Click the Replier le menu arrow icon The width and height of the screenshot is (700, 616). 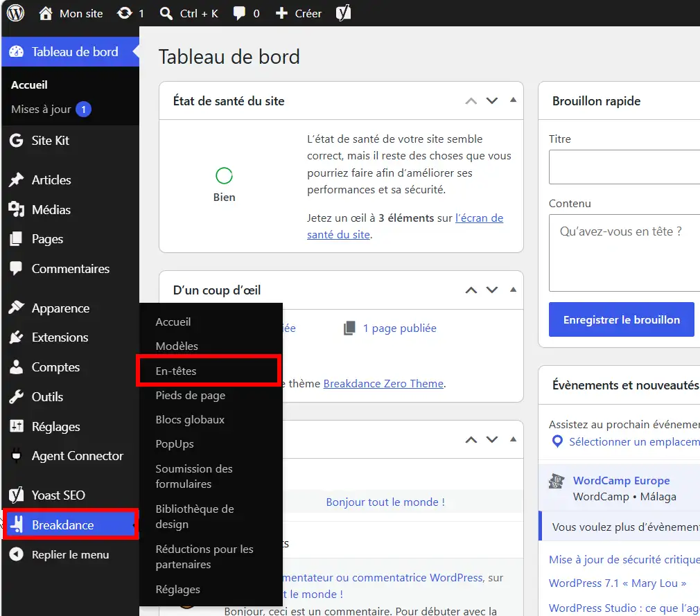tap(17, 554)
